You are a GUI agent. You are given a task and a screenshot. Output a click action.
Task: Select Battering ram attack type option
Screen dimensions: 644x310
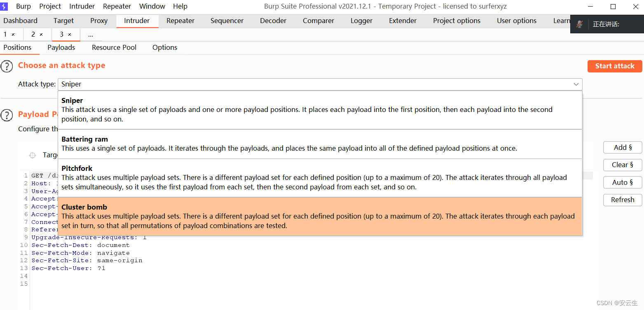click(x=320, y=144)
